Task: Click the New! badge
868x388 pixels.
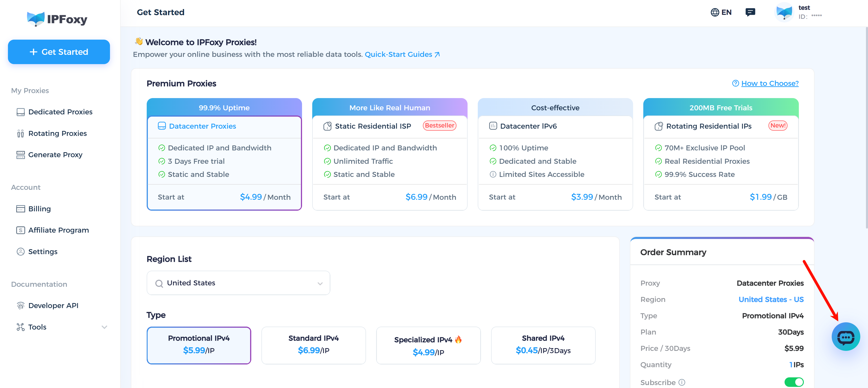Action: [x=778, y=125]
